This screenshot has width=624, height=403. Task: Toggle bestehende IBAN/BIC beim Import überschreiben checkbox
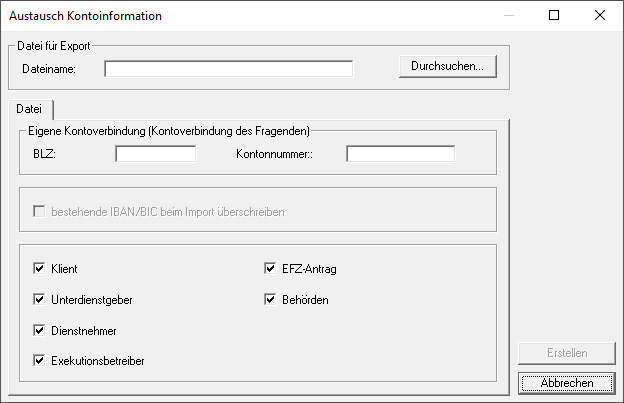[x=40, y=212]
